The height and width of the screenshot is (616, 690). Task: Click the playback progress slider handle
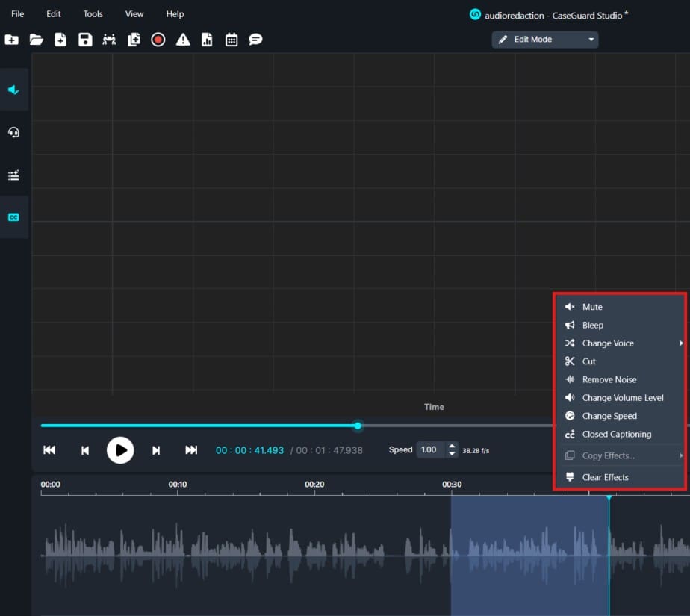pyautogui.click(x=358, y=426)
